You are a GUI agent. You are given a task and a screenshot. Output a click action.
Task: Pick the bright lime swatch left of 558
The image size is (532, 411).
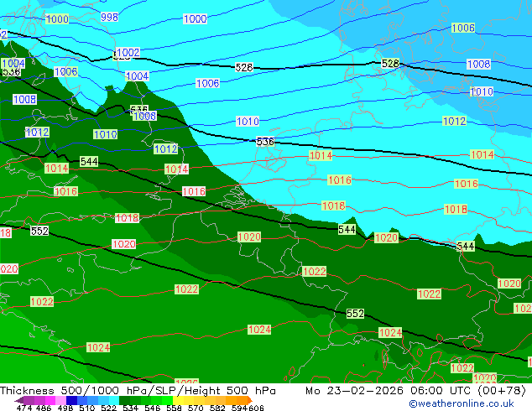pos(167,400)
